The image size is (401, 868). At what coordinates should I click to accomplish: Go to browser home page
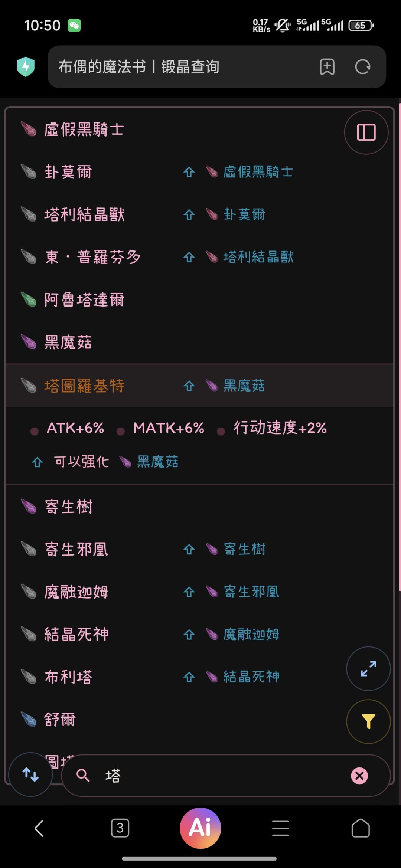pos(361,828)
